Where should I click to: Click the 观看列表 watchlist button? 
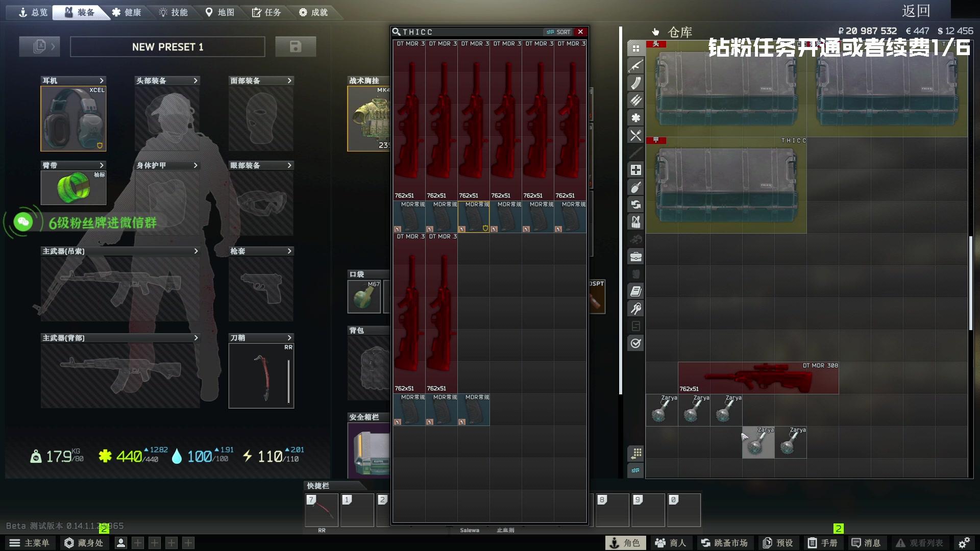[919, 543]
